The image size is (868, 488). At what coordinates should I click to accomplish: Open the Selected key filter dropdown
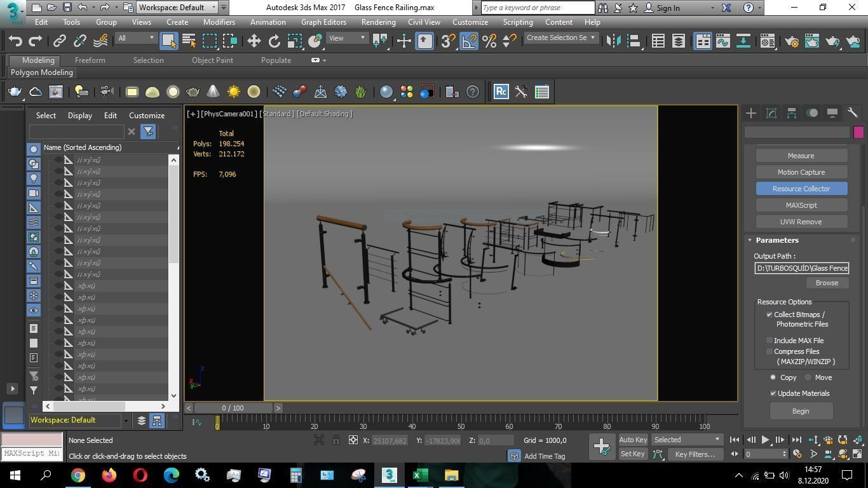[x=687, y=440]
